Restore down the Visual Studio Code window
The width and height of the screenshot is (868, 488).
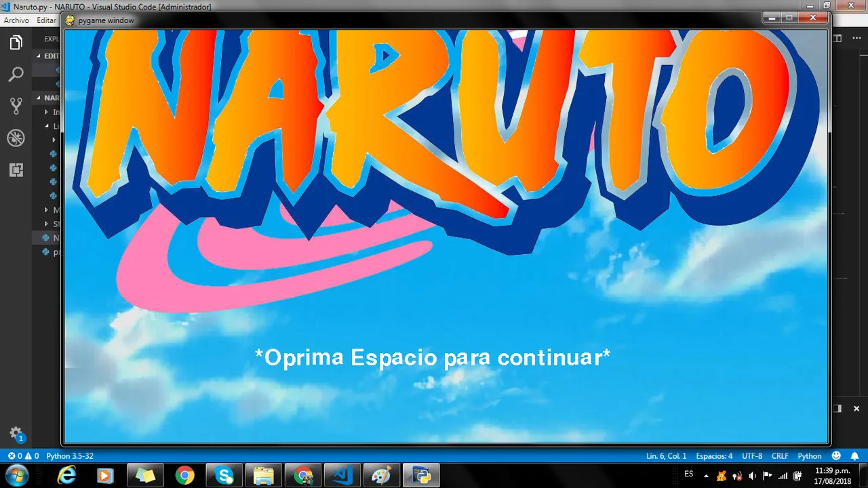pos(826,5)
